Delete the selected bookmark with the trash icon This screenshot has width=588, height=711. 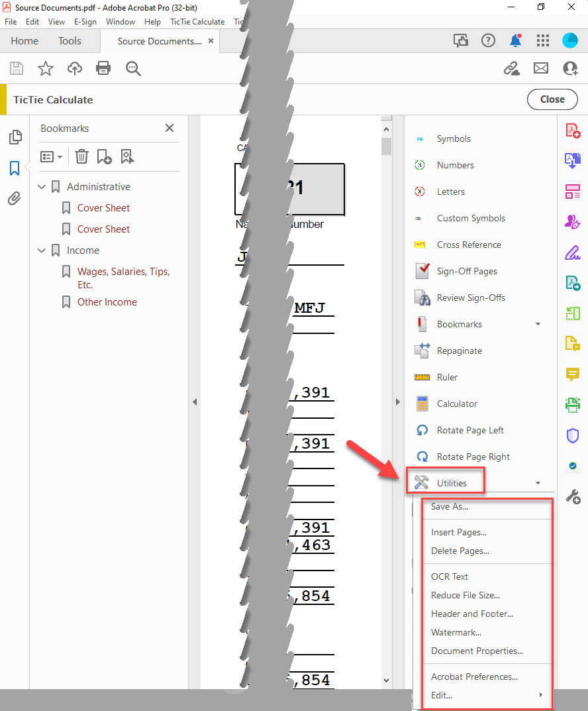81,157
